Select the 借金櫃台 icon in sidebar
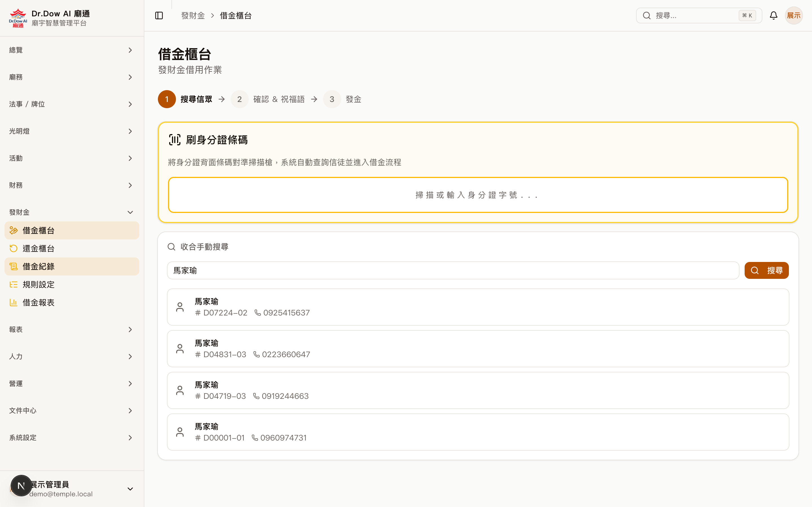The image size is (812, 507). tap(14, 230)
